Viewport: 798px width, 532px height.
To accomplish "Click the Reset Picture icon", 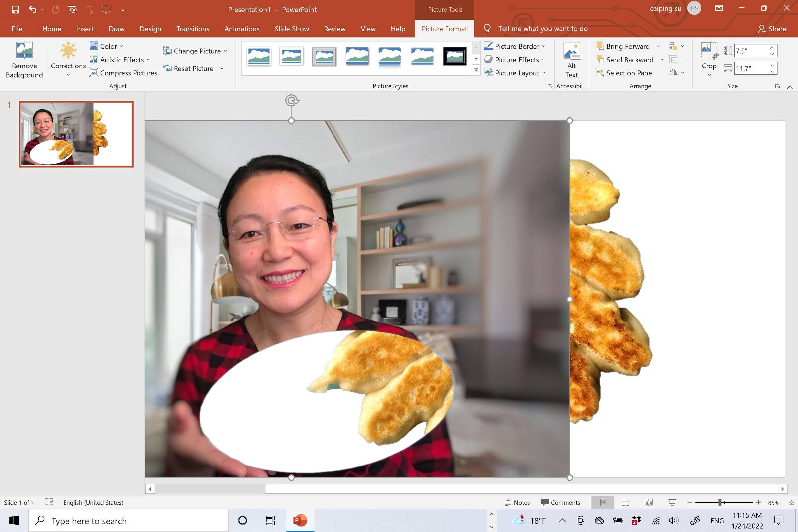I will click(x=167, y=68).
